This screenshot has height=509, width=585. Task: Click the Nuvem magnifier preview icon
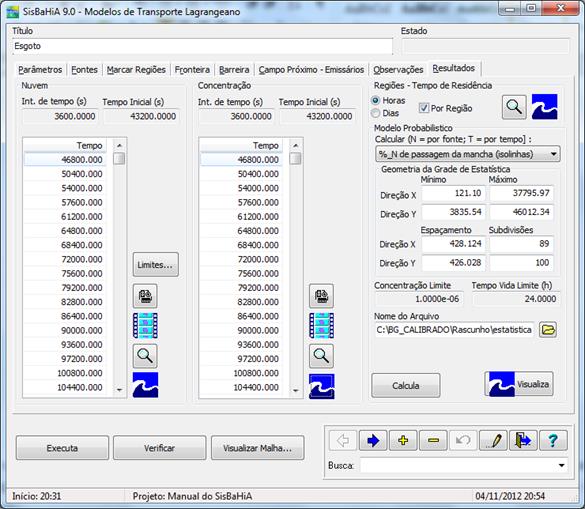coord(145,356)
